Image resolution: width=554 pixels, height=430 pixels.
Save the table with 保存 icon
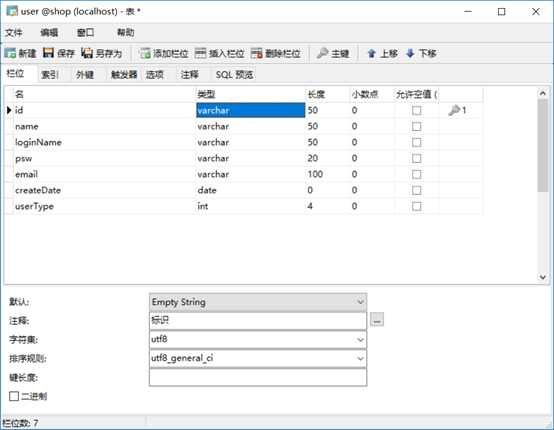click(x=48, y=53)
